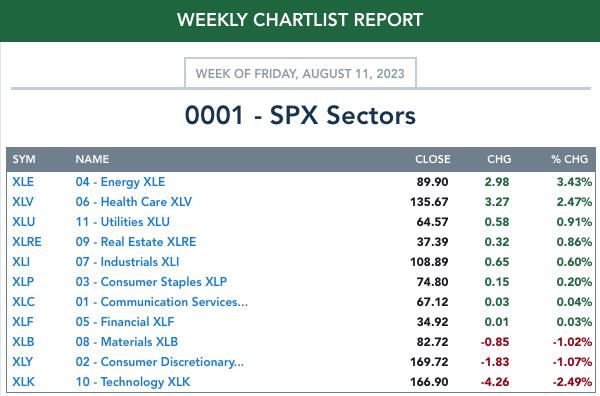Select the XLU symbol
The image size is (600, 396).
(x=24, y=222)
